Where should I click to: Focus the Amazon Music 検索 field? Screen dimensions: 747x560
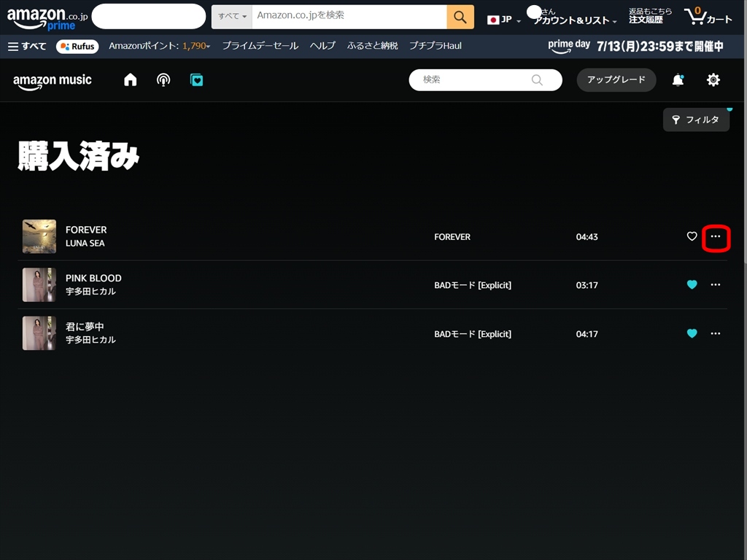tap(485, 80)
